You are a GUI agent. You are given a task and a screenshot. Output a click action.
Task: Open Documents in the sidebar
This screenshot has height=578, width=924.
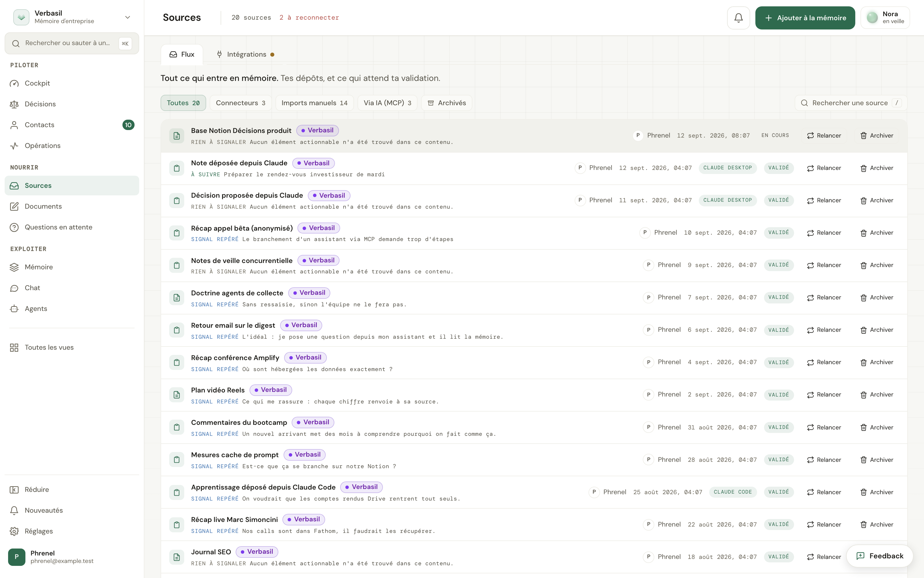[x=72, y=206]
